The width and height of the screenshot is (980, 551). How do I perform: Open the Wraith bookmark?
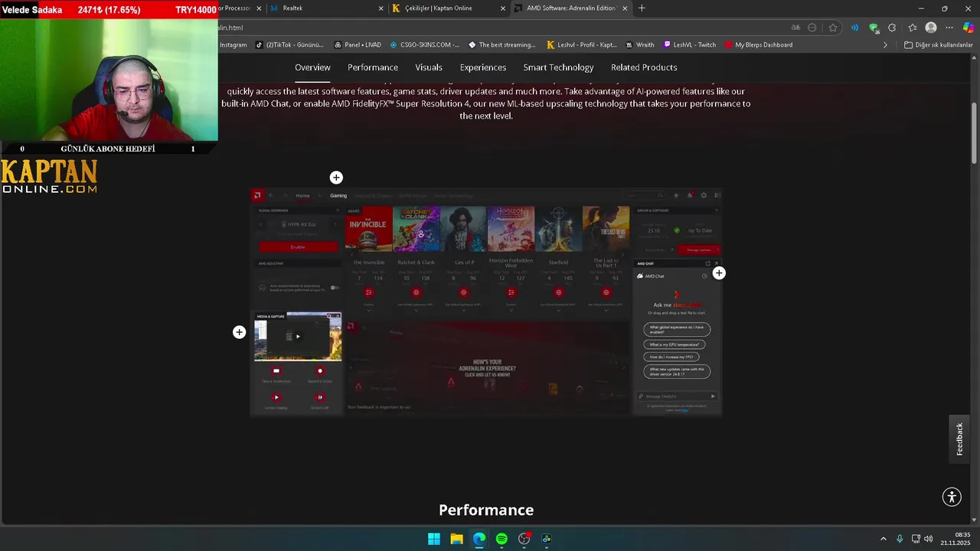[640, 45]
